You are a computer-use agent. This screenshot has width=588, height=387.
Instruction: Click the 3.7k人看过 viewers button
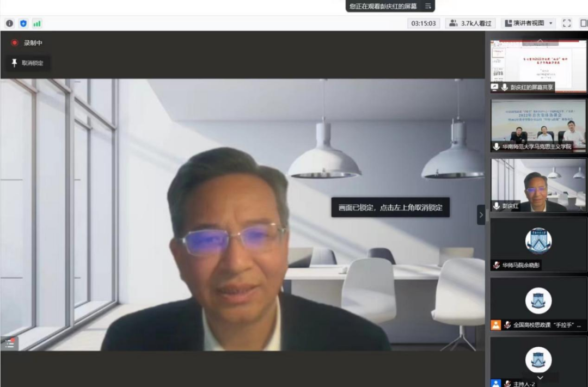(471, 23)
